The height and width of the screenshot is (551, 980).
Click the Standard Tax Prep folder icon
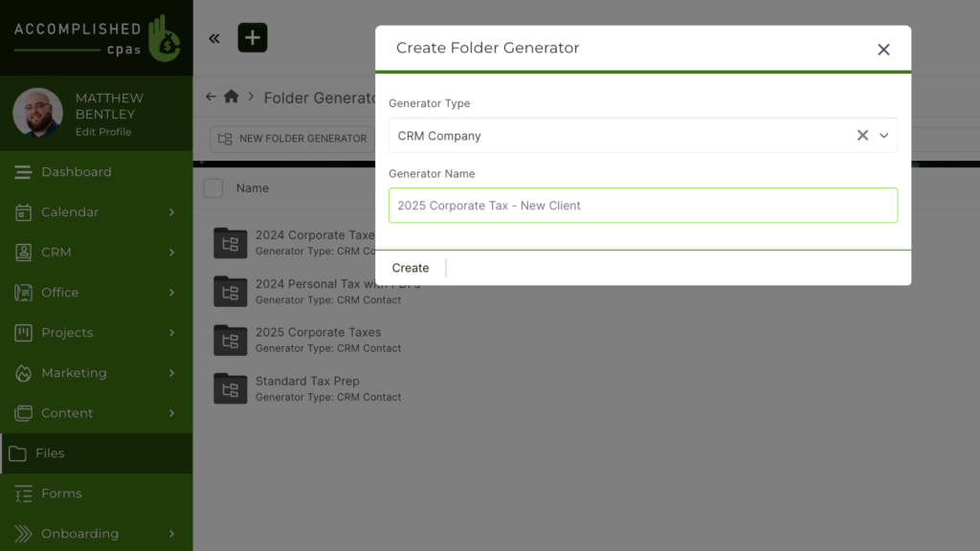pos(230,388)
